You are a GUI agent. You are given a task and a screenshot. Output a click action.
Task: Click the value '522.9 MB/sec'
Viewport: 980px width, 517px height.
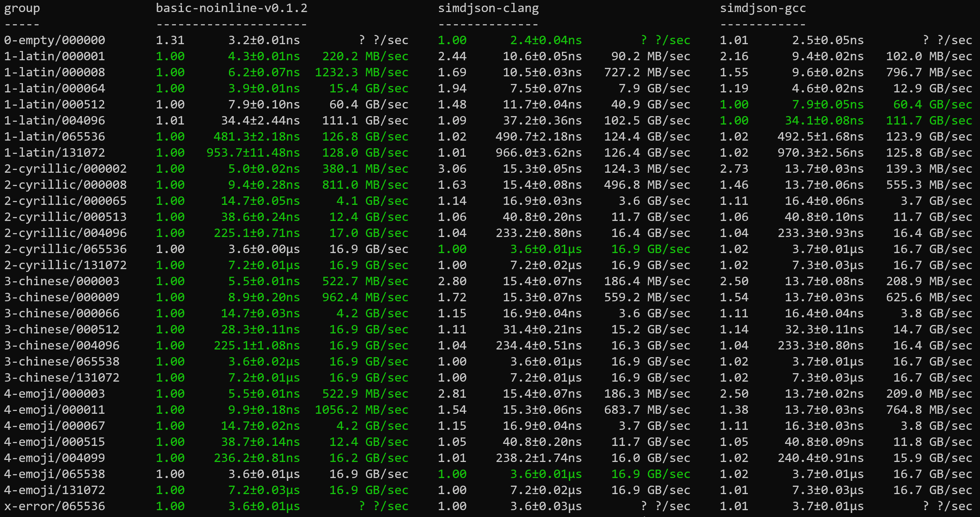(365, 394)
